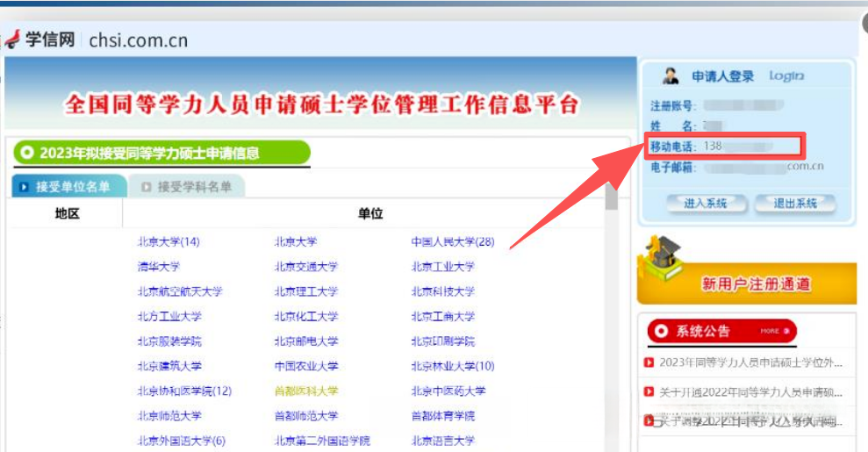This screenshot has height=452, width=868.
Task: Open the 北京服装学院 link
Action: tap(169, 341)
